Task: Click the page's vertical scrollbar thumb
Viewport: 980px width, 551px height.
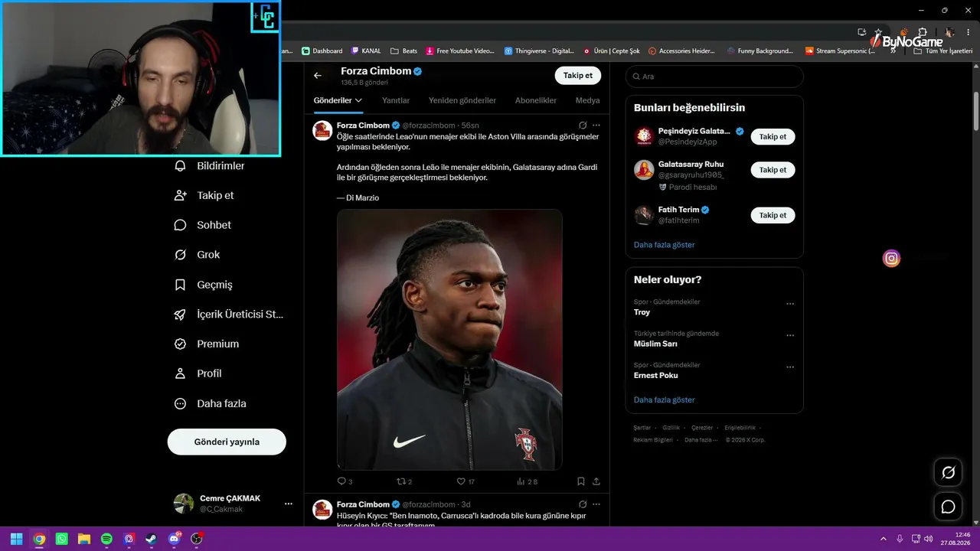Action: pyautogui.click(x=976, y=111)
